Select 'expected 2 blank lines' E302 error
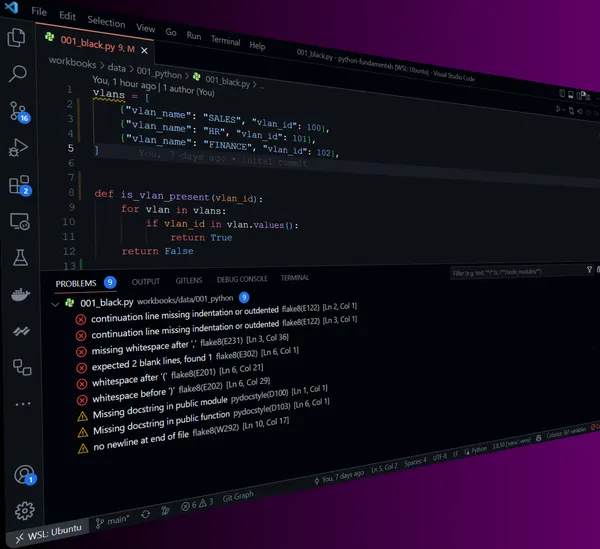 [187, 359]
